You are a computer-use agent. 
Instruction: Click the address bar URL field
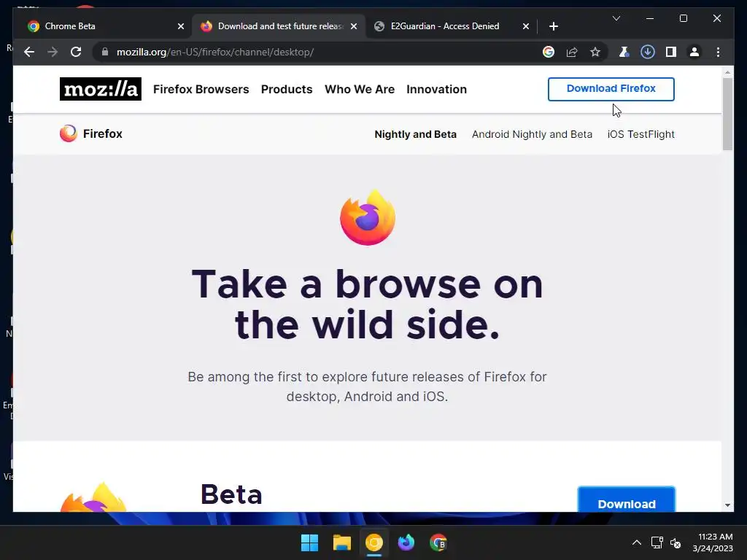pos(324,52)
